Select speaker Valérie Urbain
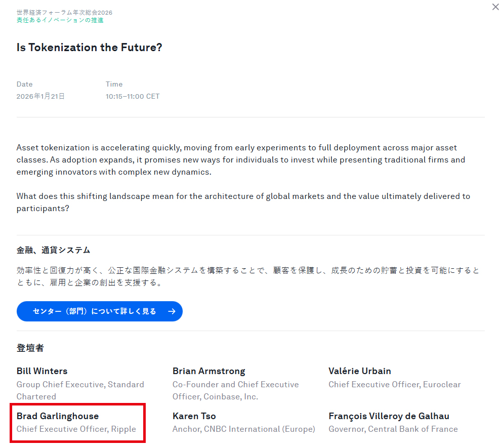502x448 pixels. [359, 371]
